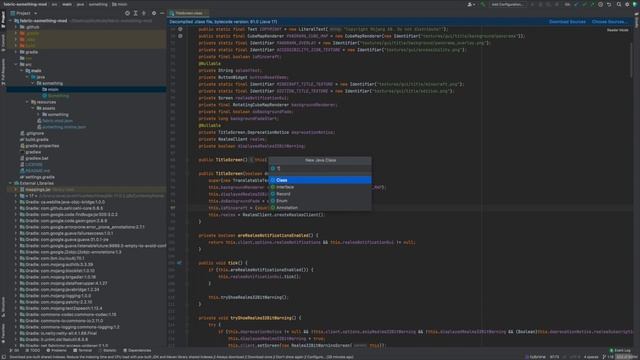640x360 pixels.
Task: Click the assets folder in resources
Action: tap(46, 108)
